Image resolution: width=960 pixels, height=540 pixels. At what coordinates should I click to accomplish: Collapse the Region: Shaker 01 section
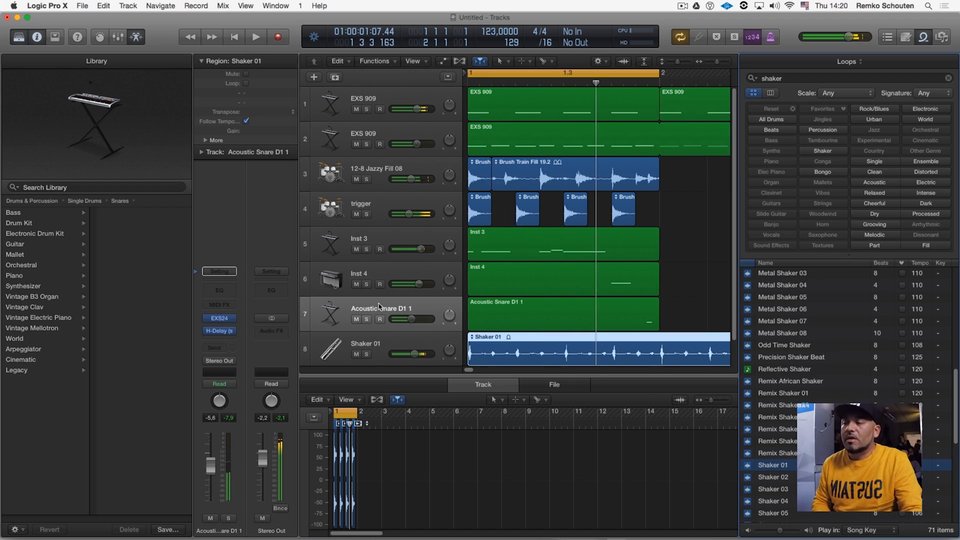pyautogui.click(x=201, y=61)
